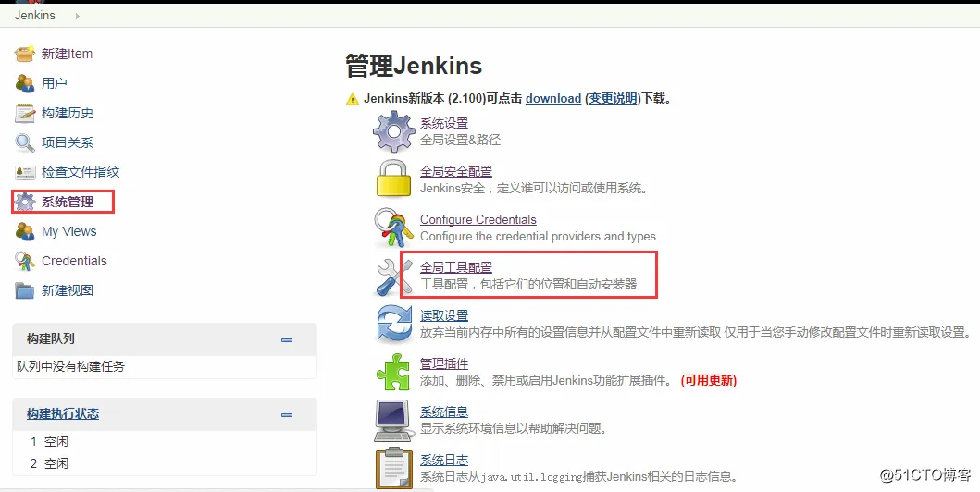Viewport: 980px width, 492px height.
Task: Click the 管理Jenkins page heading
Action: 414,67
